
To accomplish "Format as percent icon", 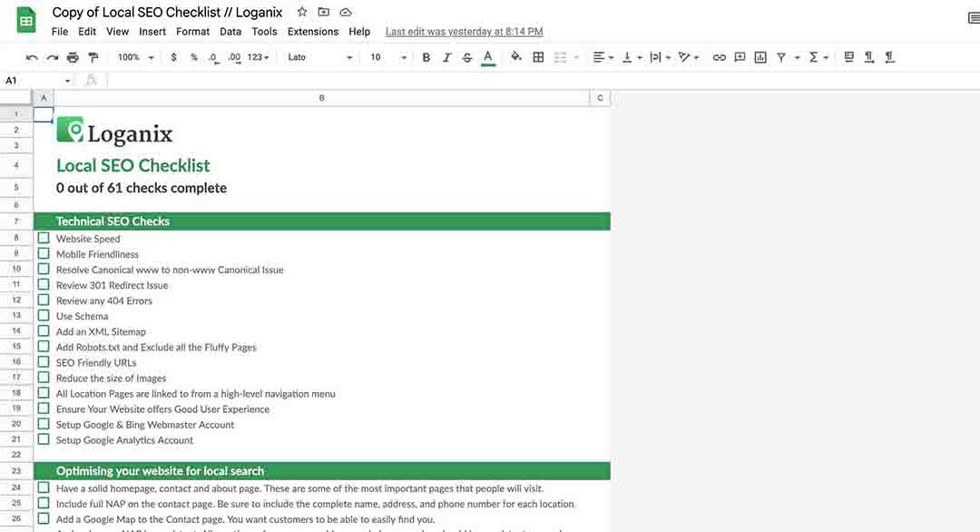I will point(194,57).
